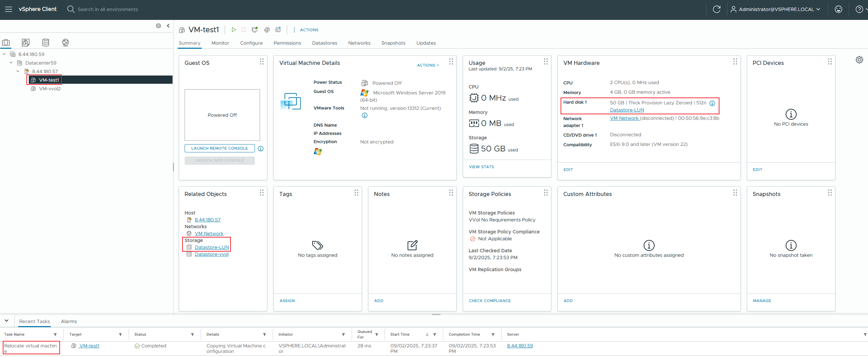The height and width of the screenshot is (357, 868).
Task: Collapse the Recent Tasks bottom panel
Action: (x=7, y=321)
